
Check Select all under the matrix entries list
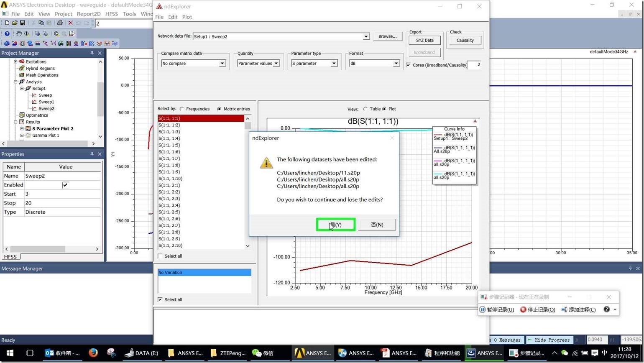160,256
